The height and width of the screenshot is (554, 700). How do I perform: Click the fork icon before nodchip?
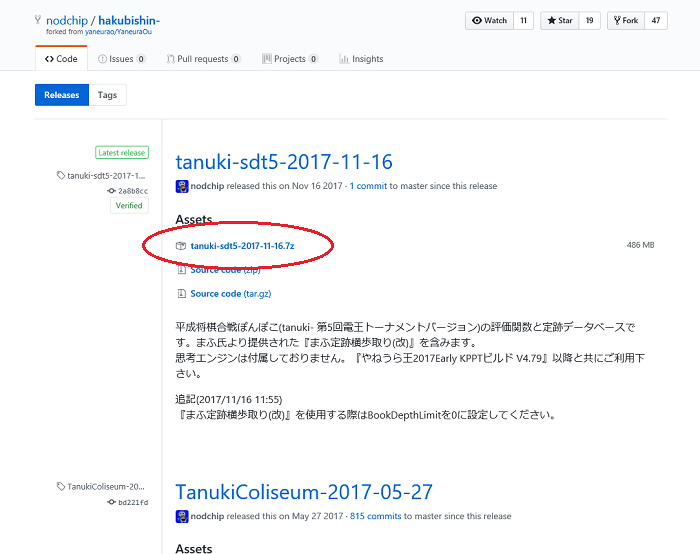(x=38, y=20)
